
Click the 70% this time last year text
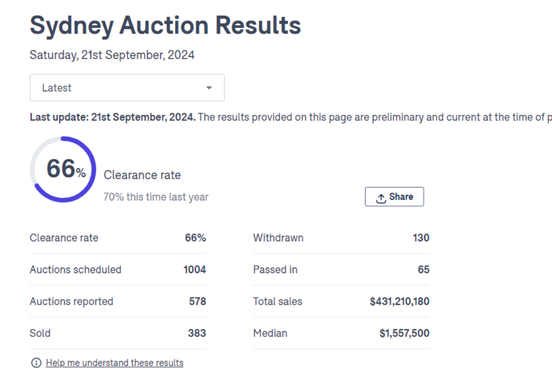pos(156,197)
